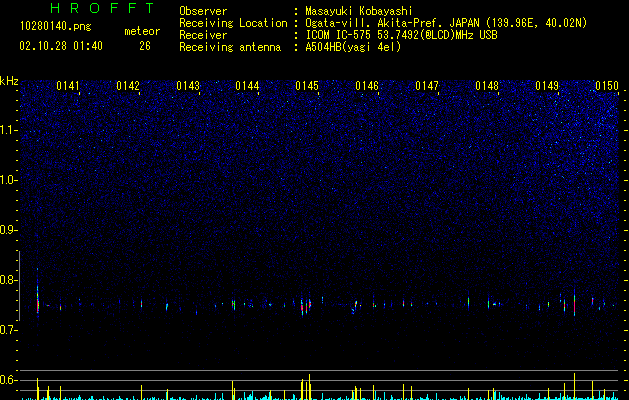Click the Observer field label
Image resolution: width=629 pixels, height=400 pixels.
click(x=203, y=11)
